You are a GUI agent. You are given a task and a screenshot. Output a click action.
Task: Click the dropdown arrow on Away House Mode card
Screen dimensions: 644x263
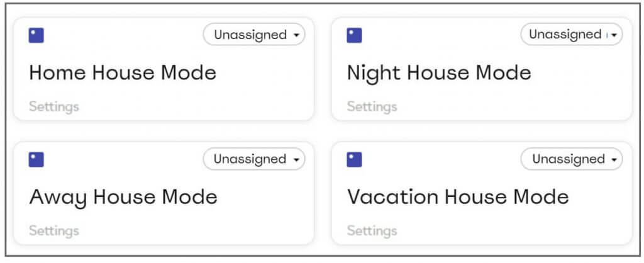click(296, 160)
